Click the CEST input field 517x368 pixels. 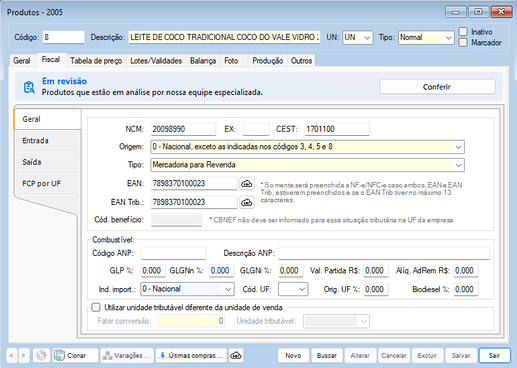coord(337,129)
